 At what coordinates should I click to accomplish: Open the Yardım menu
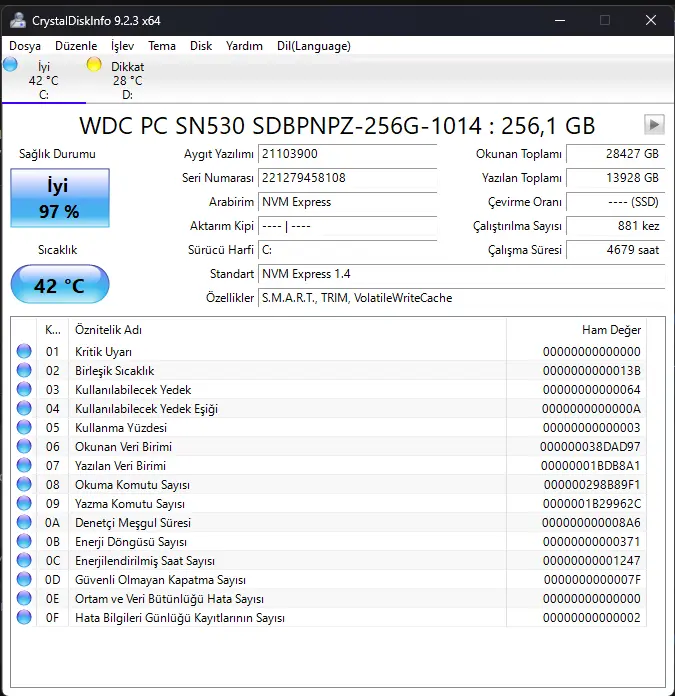(x=244, y=46)
